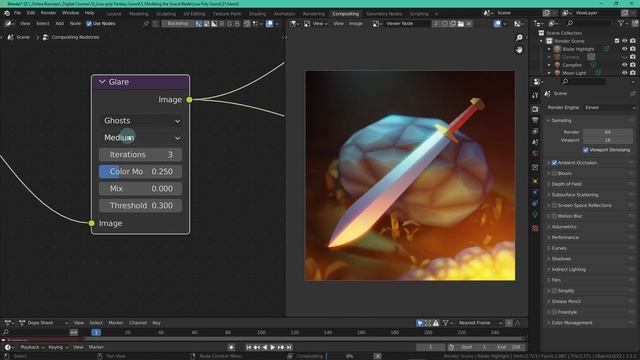
Task: Open the Playback dropdown
Action: (x=32, y=347)
